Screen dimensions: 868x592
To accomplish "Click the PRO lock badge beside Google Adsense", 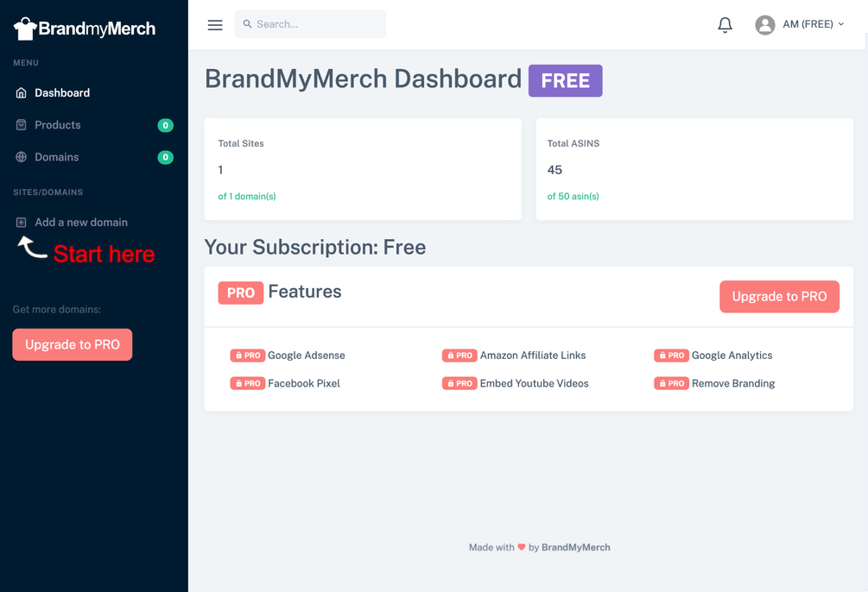I will tap(248, 356).
